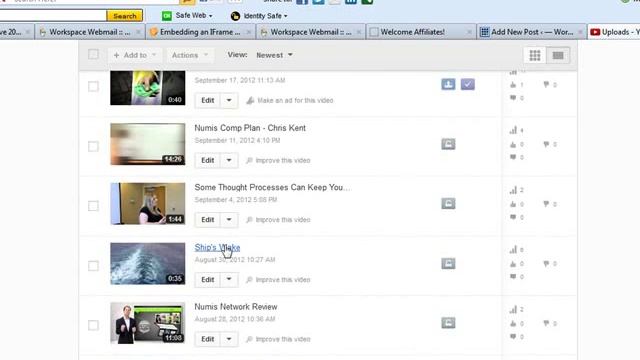
Task: Click thumbs-up icon for Some Thought Processes video
Action: (513, 204)
